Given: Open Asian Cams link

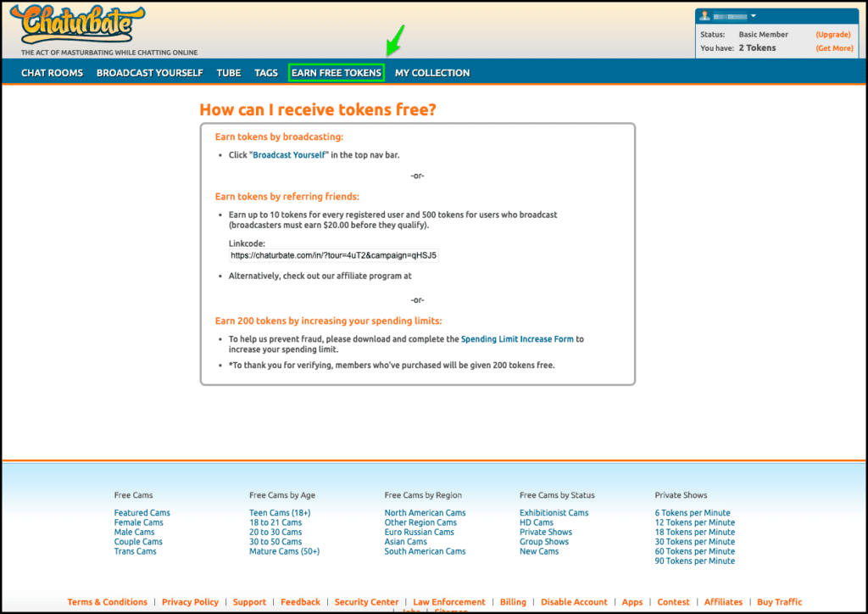Looking at the screenshot, I should (406, 541).
